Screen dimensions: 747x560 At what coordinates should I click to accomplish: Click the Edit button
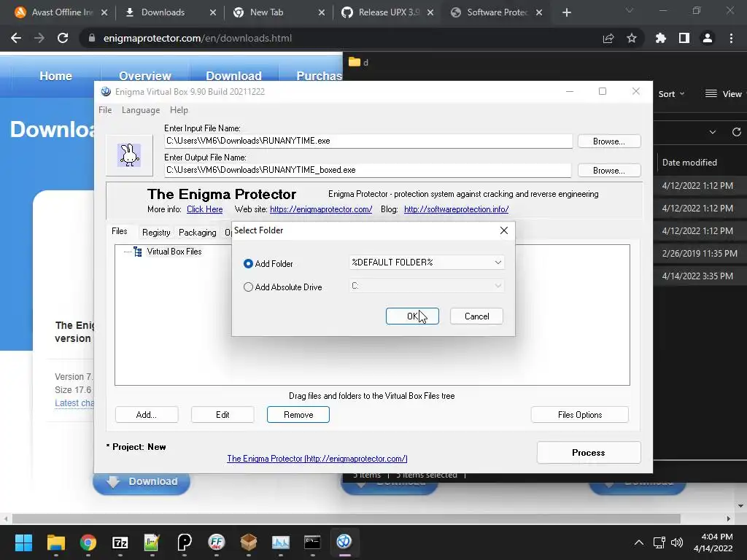click(222, 415)
